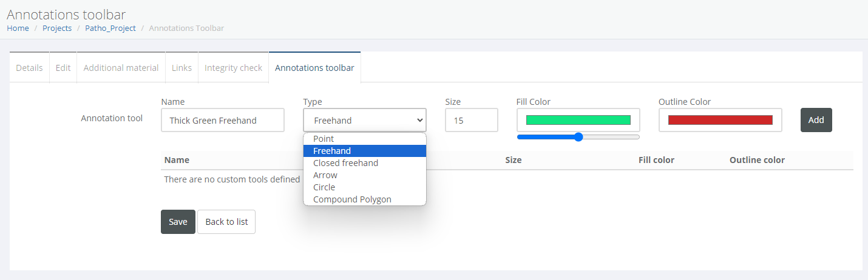Open Patho_Project breadcrumb link
Image resolution: width=868 pixels, height=280 pixels.
click(110, 28)
